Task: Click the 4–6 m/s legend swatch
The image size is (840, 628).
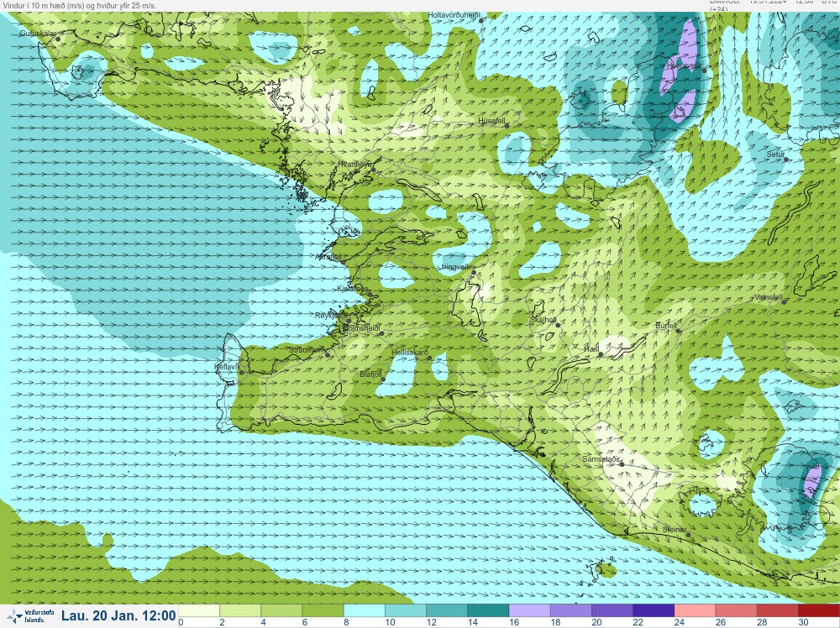Action: pos(281,611)
